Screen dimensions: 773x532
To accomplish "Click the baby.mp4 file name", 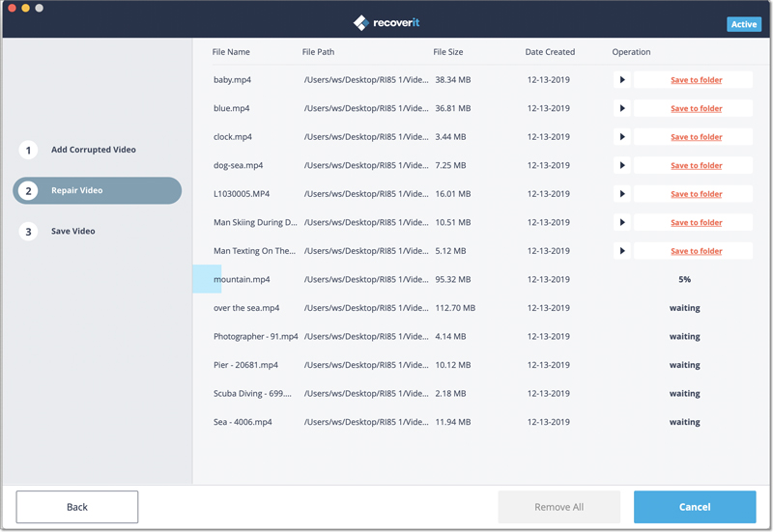I will [x=232, y=80].
